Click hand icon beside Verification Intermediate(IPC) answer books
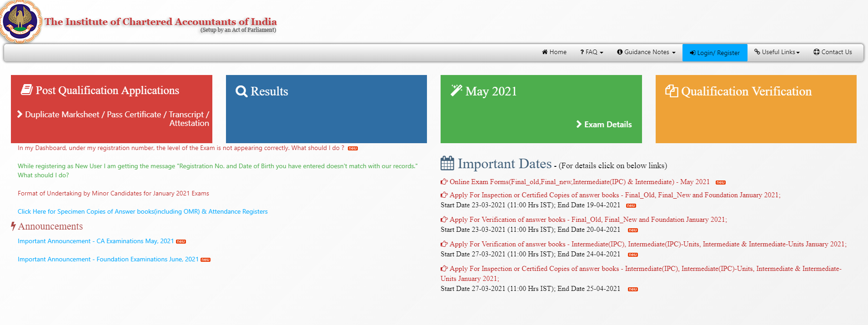868x325 pixels. click(x=444, y=244)
